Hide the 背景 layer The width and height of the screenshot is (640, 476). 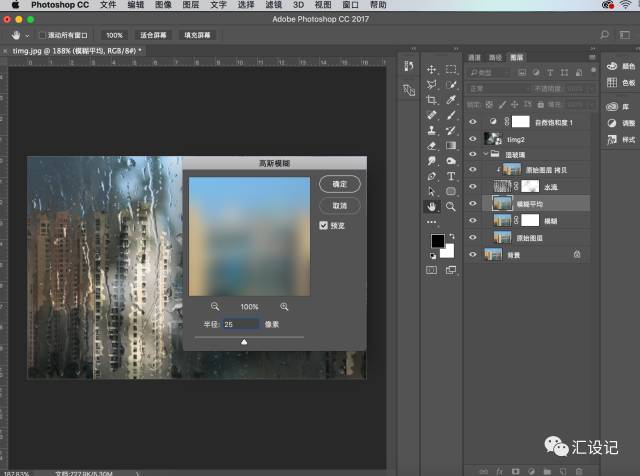click(473, 255)
